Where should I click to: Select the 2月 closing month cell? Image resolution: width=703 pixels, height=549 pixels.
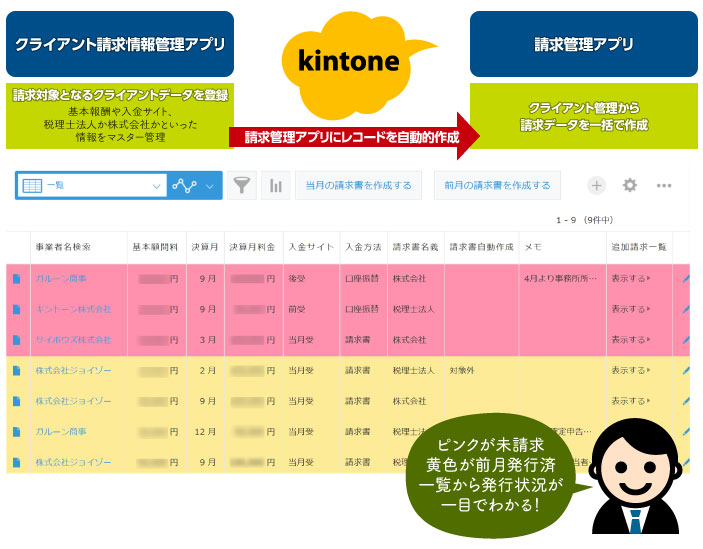[208, 371]
